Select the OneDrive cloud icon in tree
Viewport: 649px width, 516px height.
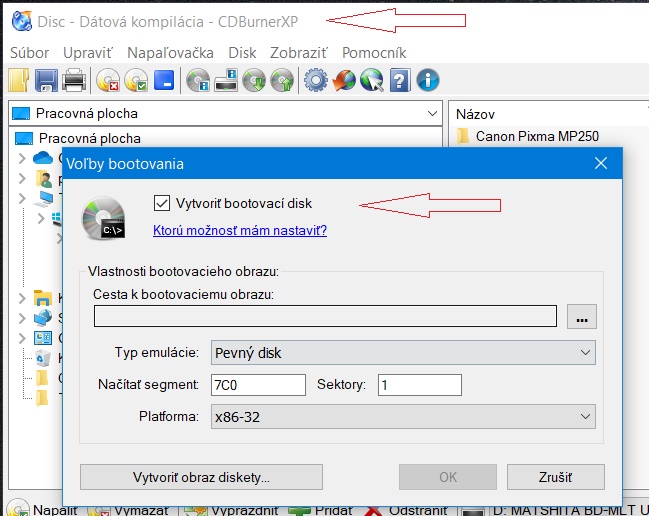pos(43,158)
